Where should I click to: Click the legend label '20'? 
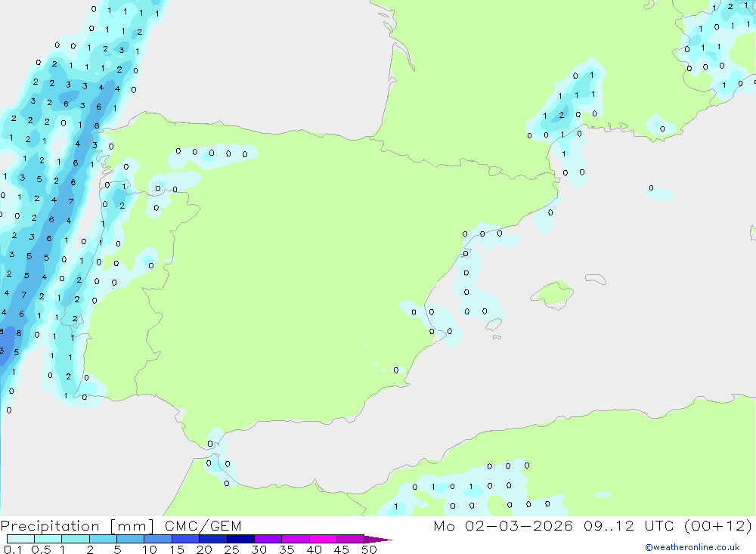pos(204,549)
